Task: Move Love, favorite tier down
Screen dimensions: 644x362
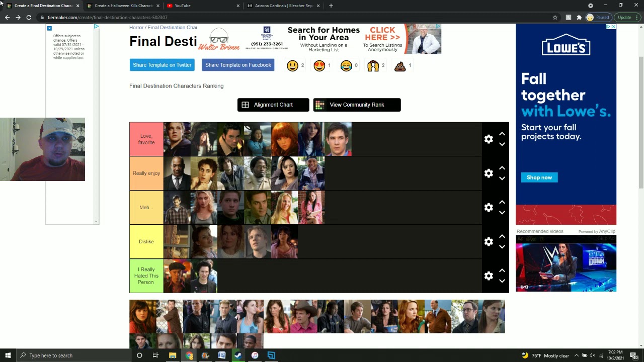Action: click(502, 144)
